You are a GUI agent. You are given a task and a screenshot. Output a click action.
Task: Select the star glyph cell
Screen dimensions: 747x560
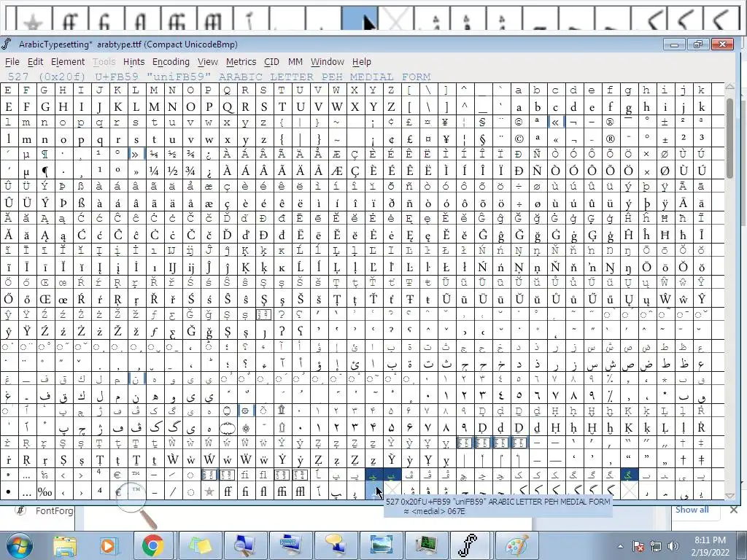coord(209,491)
